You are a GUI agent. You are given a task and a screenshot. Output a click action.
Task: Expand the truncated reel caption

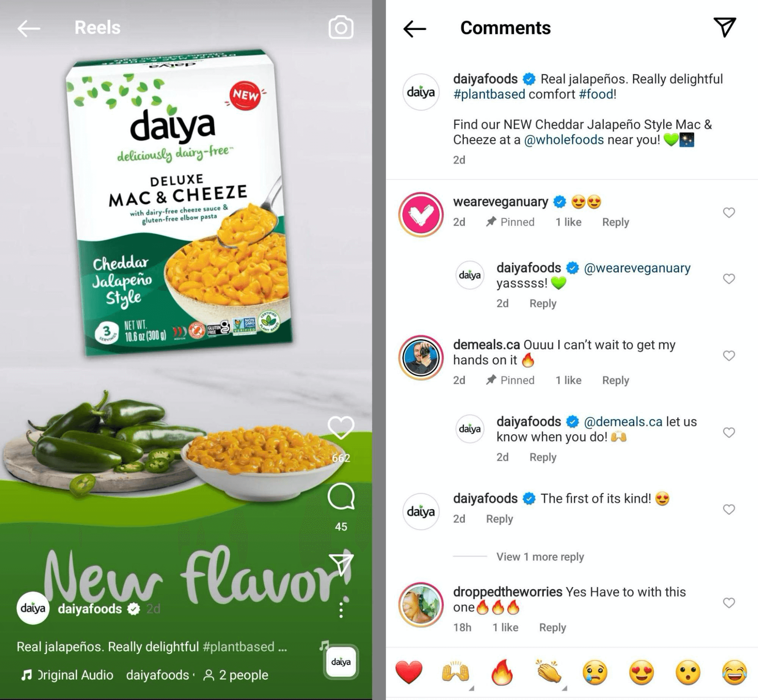[x=152, y=647]
